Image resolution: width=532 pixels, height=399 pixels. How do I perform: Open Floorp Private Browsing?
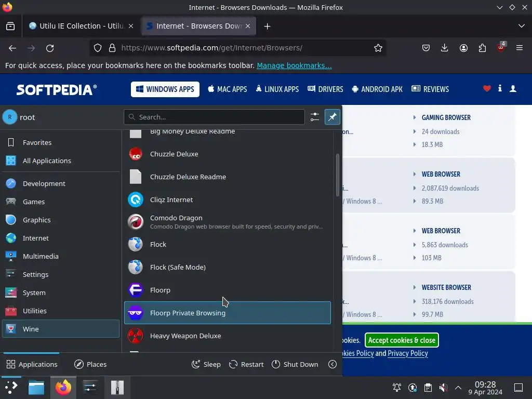click(228, 313)
